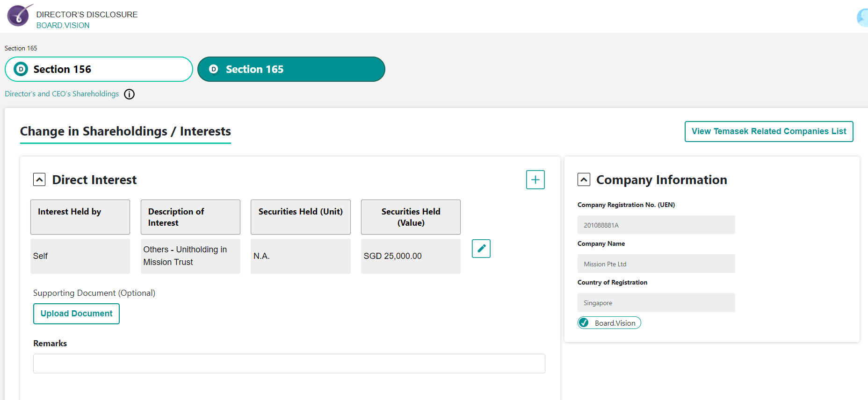The image size is (868, 400).
Task: Open View Temasek Related Companies List
Action: 769,131
